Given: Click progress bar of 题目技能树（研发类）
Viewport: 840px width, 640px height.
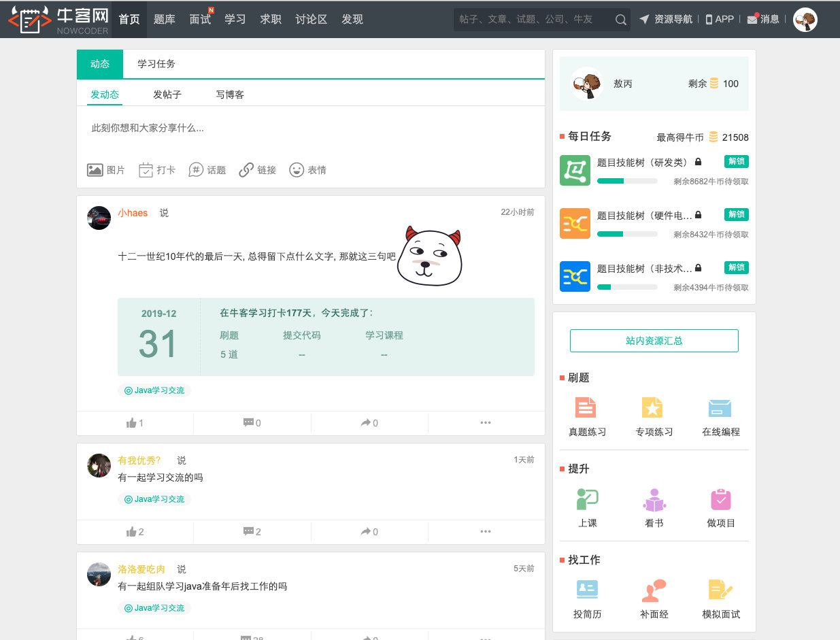Looking at the screenshot, I should click(x=627, y=181).
